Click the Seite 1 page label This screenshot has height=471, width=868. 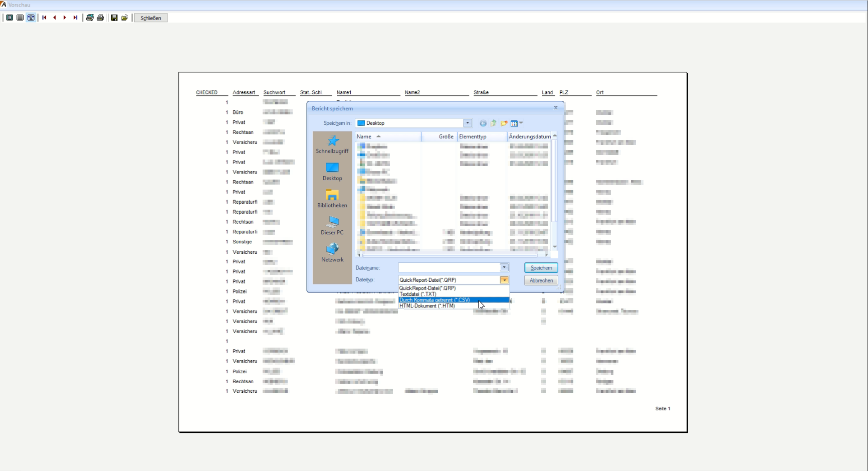point(663,408)
